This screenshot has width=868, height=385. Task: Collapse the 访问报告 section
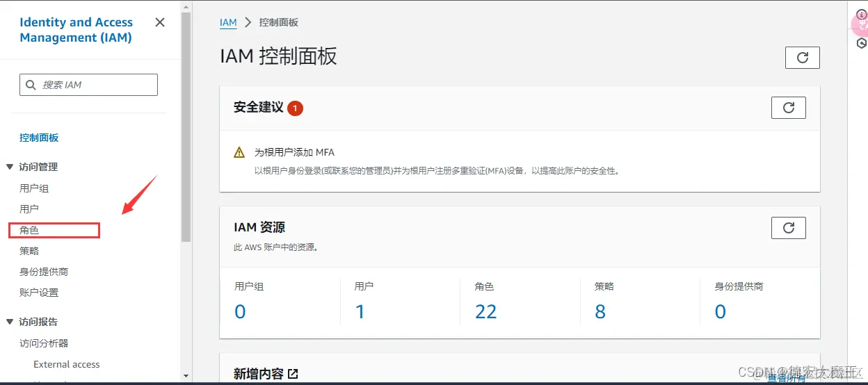tap(10, 322)
